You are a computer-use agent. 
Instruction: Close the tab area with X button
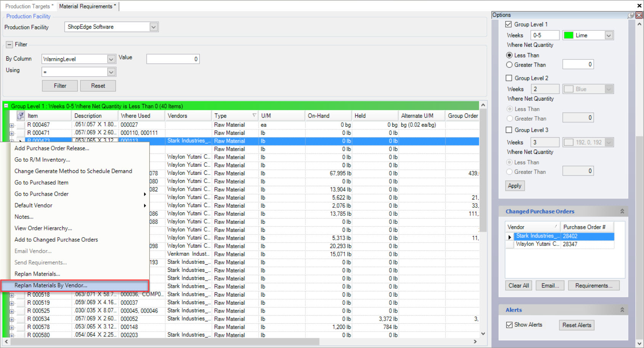click(x=639, y=6)
